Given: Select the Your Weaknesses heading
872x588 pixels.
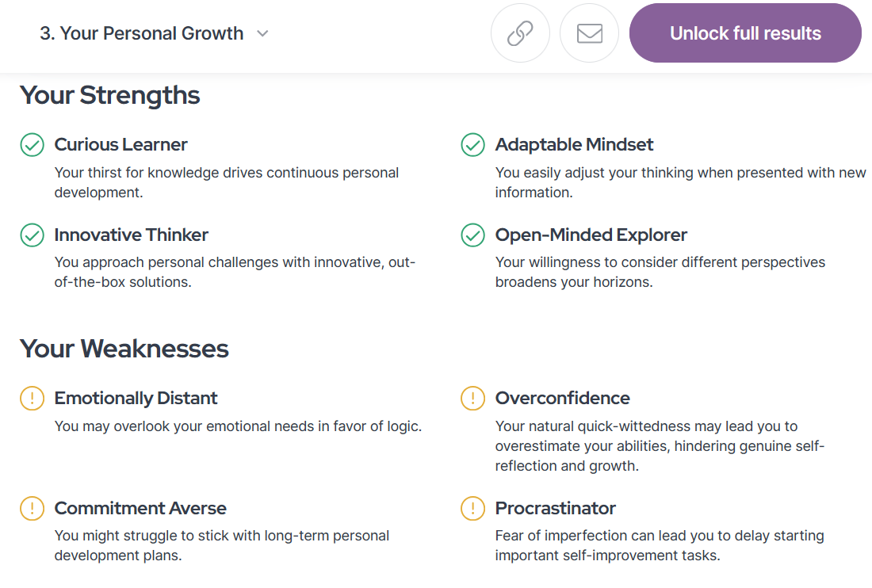Looking at the screenshot, I should pyautogui.click(x=124, y=349).
